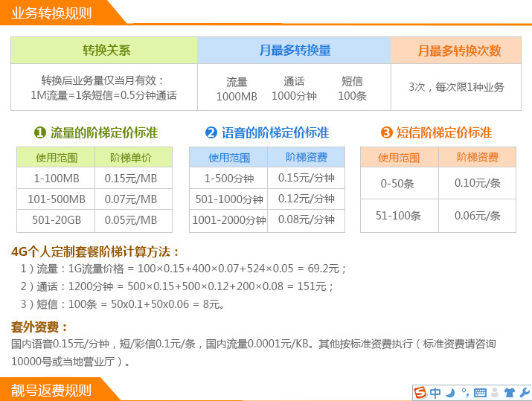Click the blue 月最多转换量 column header
The width and height of the screenshot is (532, 401).
[x=295, y=51]
